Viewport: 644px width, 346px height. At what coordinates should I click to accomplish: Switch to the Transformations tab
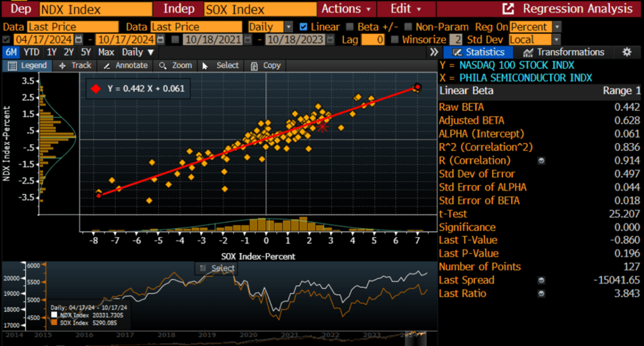coord(563,52)
